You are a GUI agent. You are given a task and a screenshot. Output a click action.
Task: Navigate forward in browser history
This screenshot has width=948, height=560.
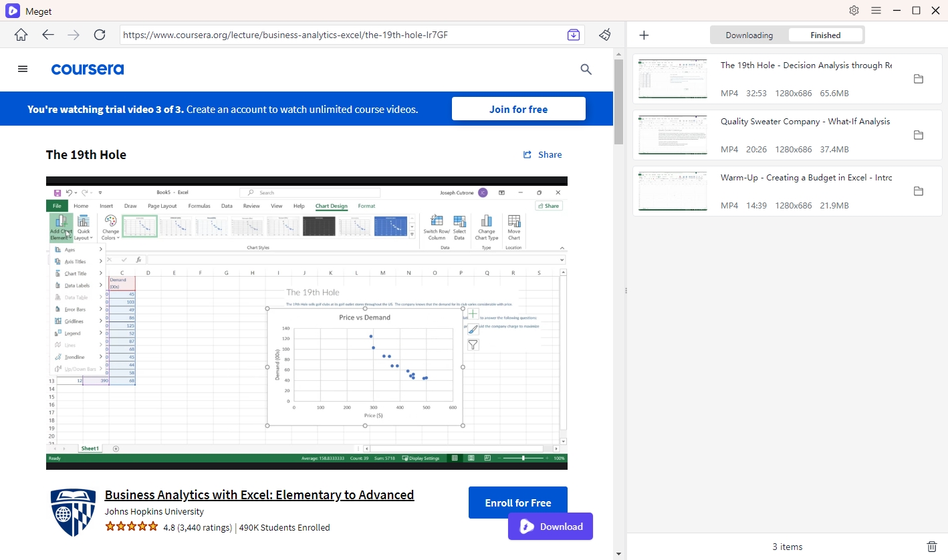(x=74, y=35)
